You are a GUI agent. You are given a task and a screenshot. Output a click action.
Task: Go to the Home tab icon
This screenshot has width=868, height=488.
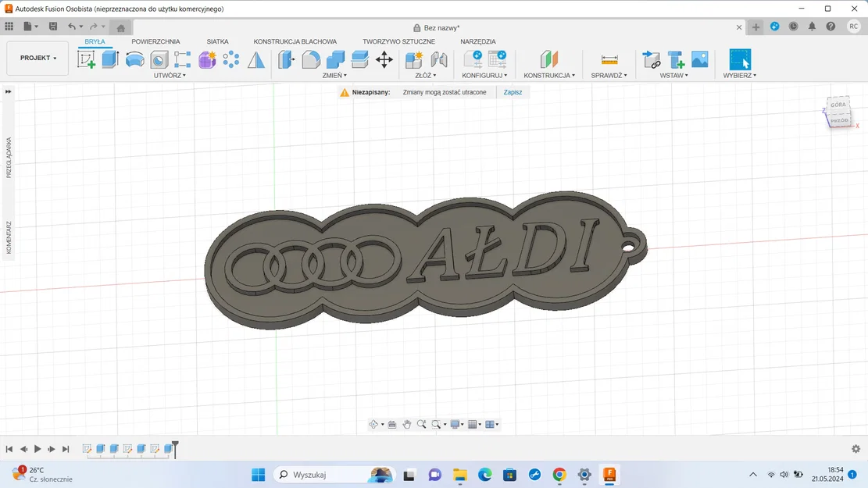point(120,27)
